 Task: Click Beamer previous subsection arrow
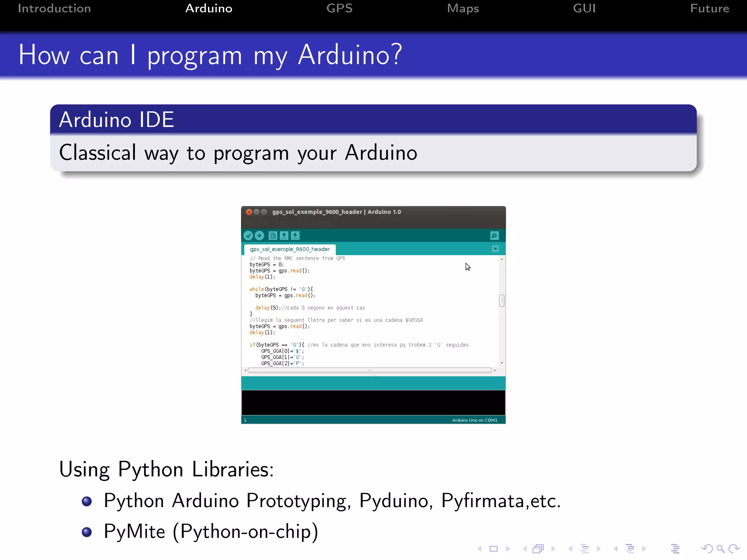coord(570,549)
